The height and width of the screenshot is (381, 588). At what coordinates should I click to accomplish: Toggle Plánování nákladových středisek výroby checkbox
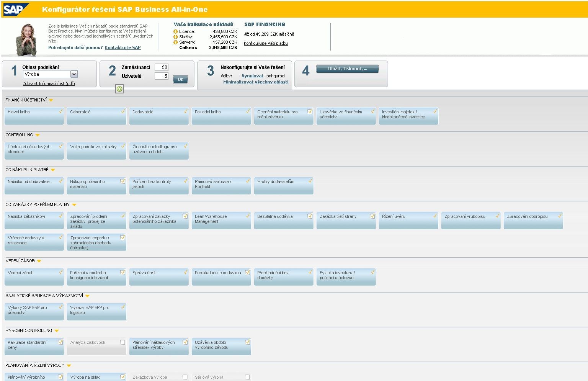(185, 342)
